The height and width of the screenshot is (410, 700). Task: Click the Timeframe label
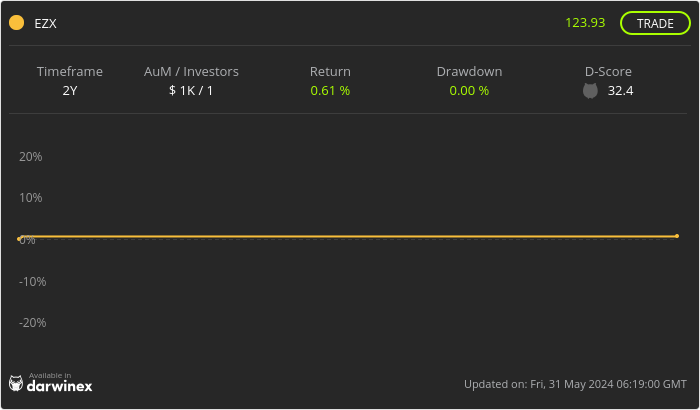pyautogui.click(x=70, y=72)
